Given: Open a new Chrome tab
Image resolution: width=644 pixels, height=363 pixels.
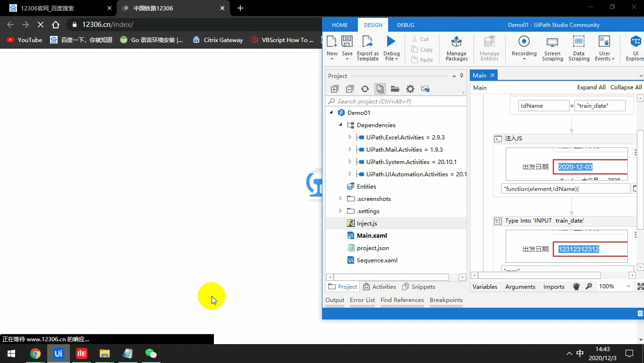Looking at the screenshot, I should point(240,8).
